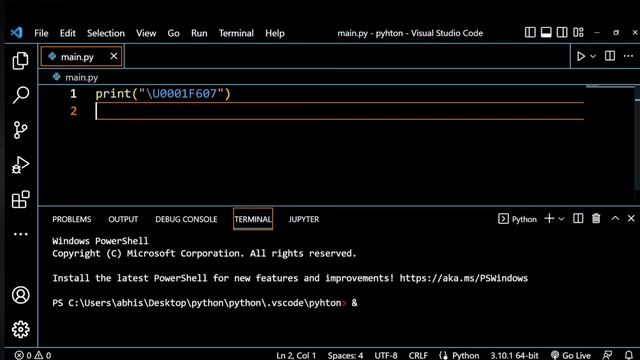Viewport: 640px width, 360px height.
Task: Click line 1 print statement in editor
Action: [x=163, y=94]
